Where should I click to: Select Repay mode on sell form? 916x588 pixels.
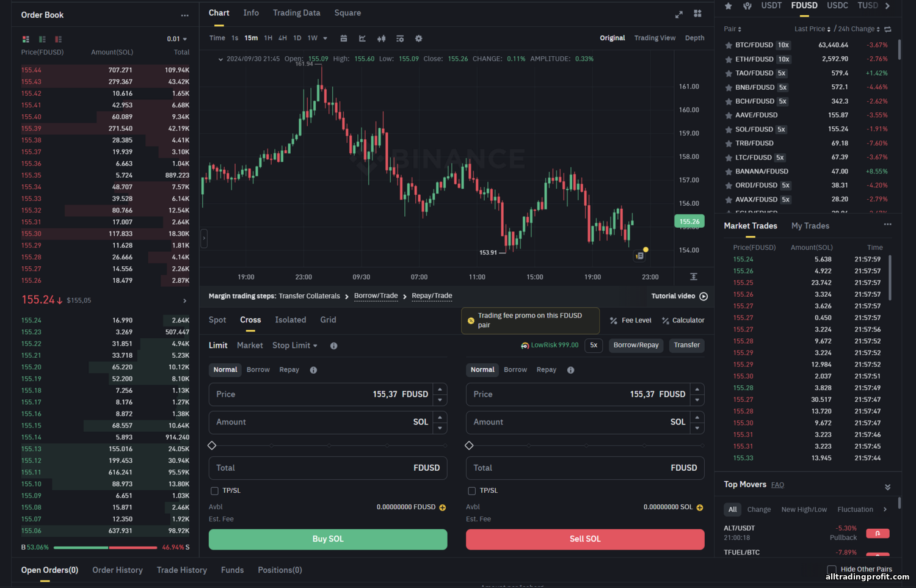tap(547, 370)
